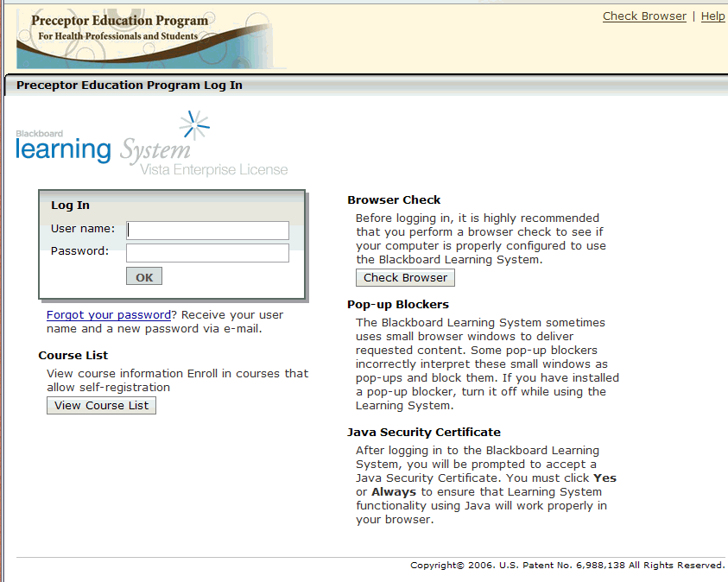Follow the Forgot your password link

click(x=109, y=314)
